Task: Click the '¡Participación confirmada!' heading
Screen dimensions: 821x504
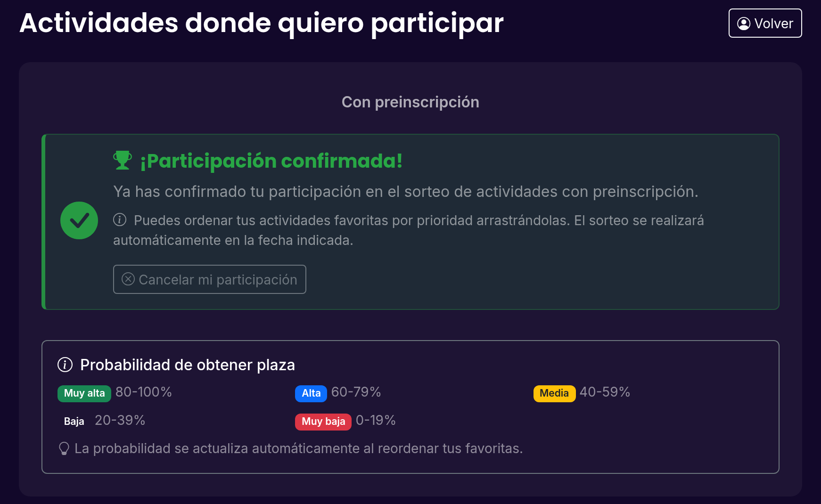Action: [271, 161]
